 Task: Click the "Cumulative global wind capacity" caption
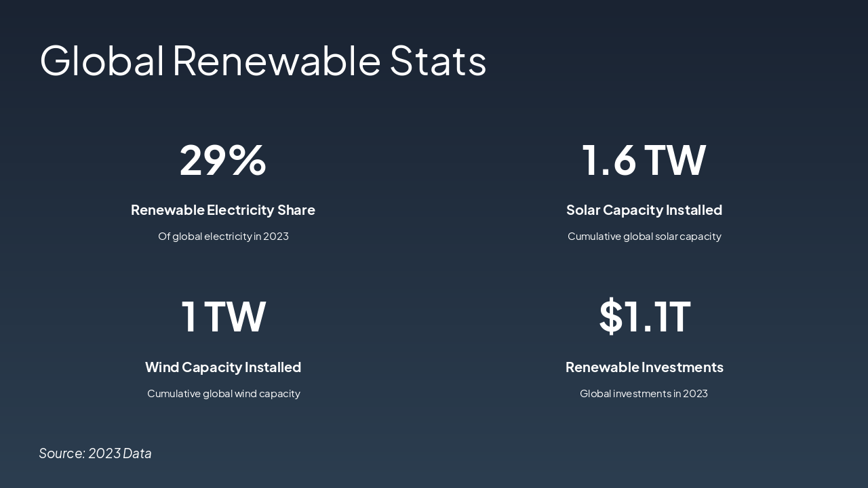click(x=223, y=394)
